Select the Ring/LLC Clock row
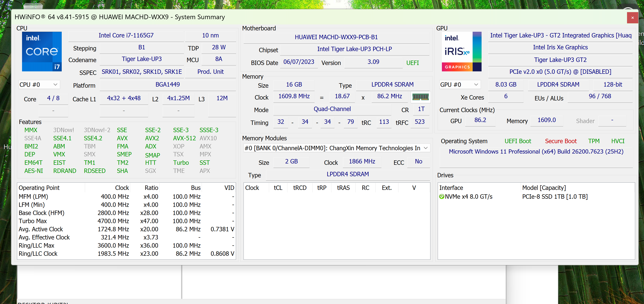This screenshot has width=644, height=304. click(126, 254)
